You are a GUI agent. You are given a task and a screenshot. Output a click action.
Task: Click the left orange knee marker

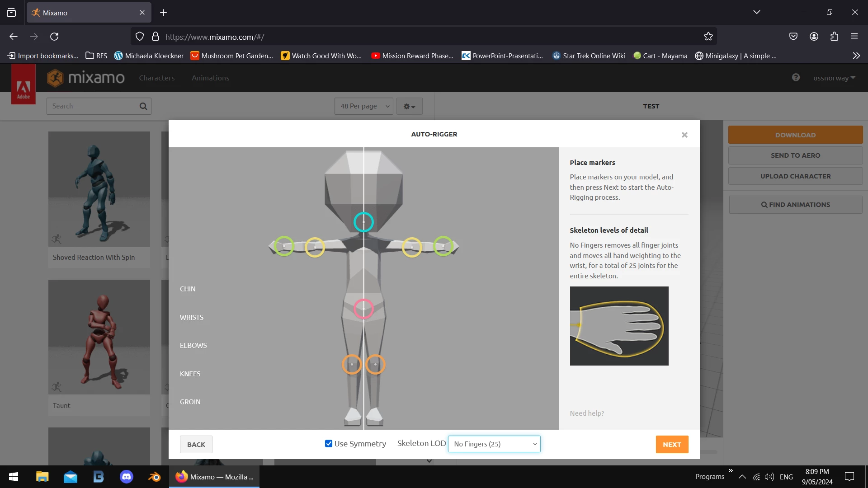[352, 364]
